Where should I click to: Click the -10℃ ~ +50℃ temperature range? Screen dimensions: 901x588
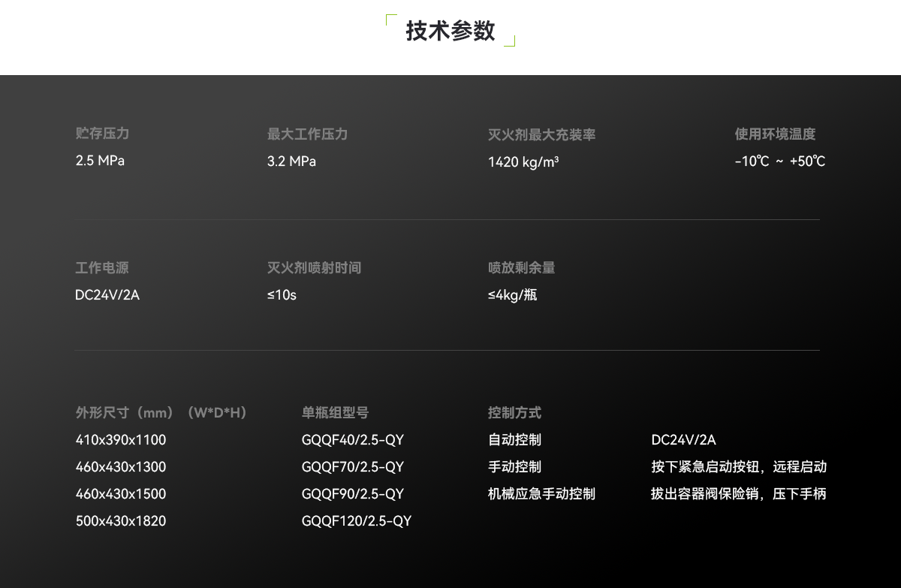(x=779, y=161)
